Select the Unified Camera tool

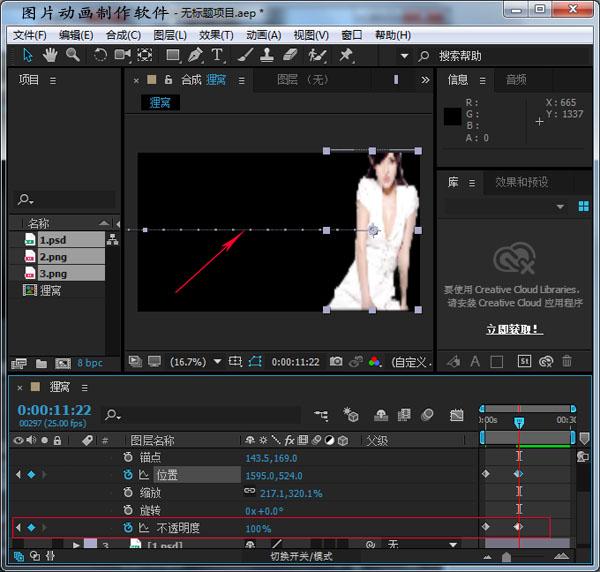tap(122, 55)
